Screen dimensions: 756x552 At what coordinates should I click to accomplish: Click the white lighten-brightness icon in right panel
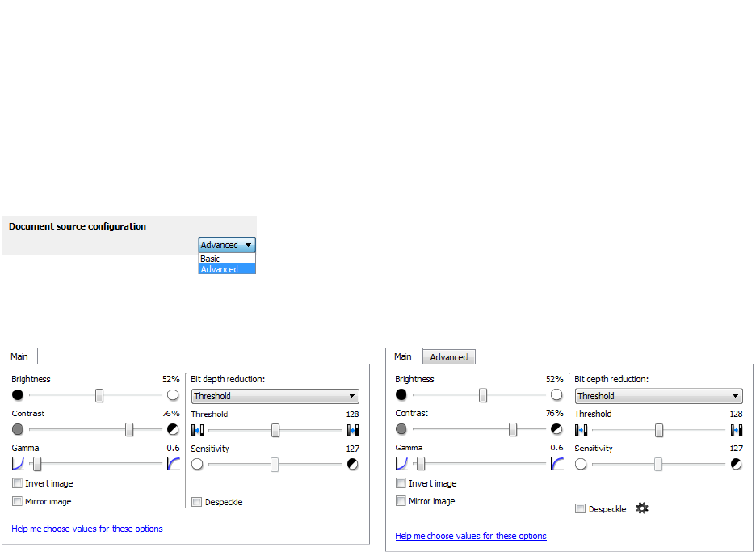pos(556,394)
